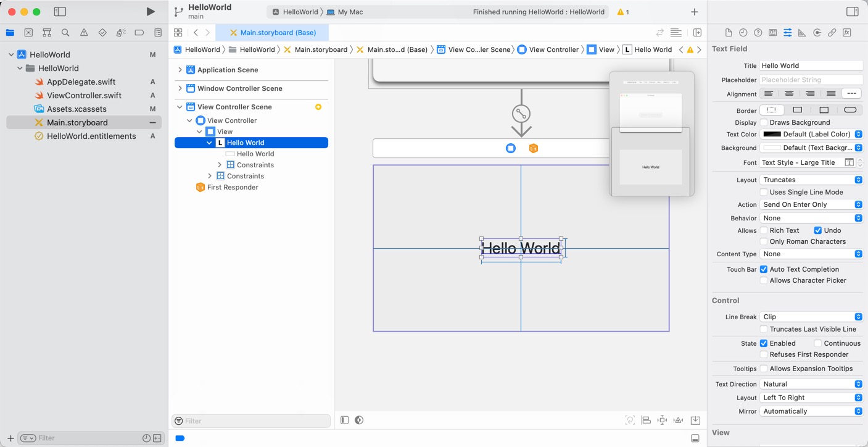Open the Library with plus button

[694, 12]
